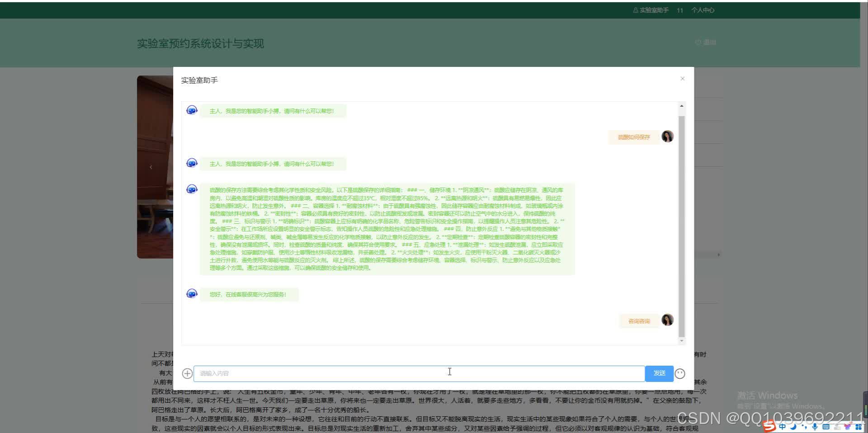Click the 发送 send button
868x433 pixels.
click(x=659, y=373)
